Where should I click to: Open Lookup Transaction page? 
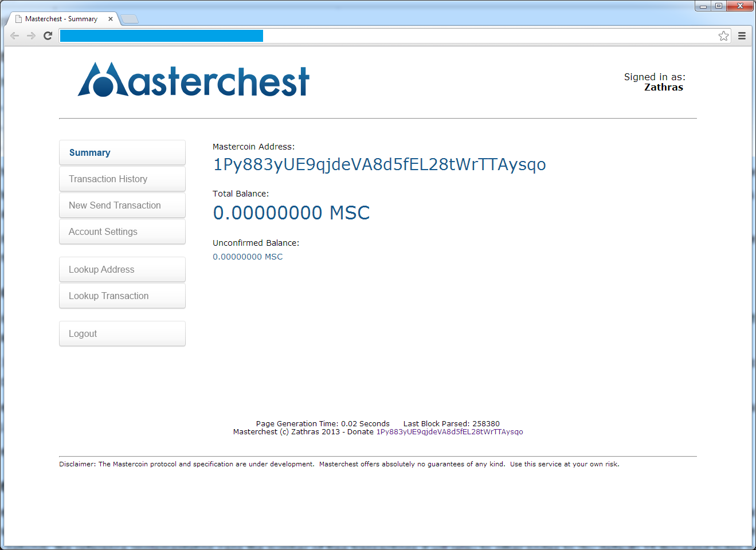122,296
